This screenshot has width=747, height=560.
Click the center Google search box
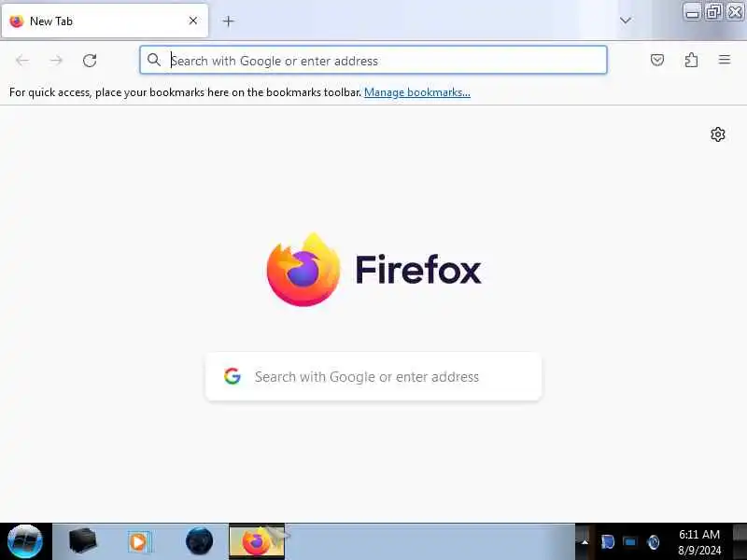click(373, 376)
